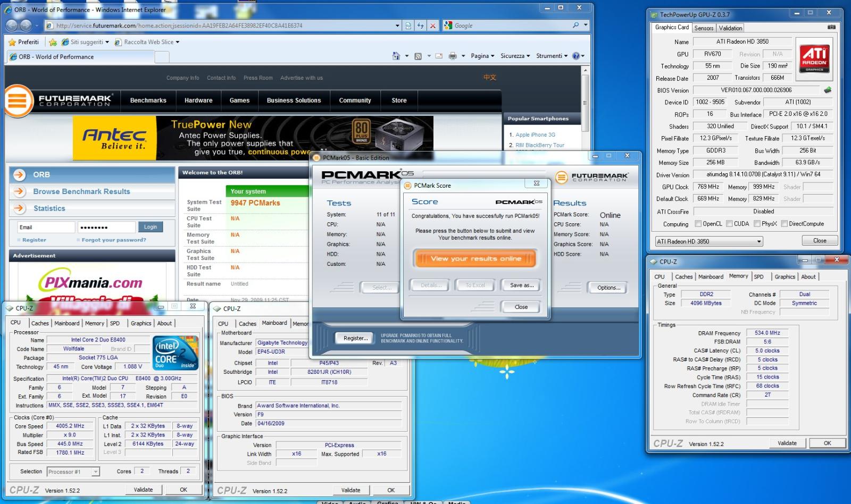
Task: Open Benchmarks menu on Futuremark site
Action: 148,100
